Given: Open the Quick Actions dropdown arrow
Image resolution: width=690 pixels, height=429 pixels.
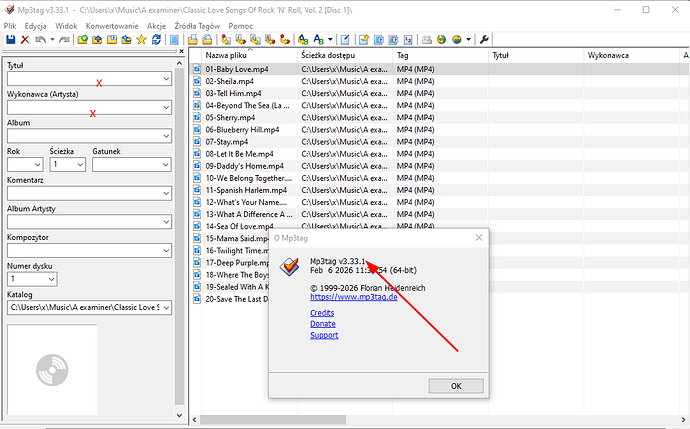Looking at the screenshot, I should click(x=330, y=40).
